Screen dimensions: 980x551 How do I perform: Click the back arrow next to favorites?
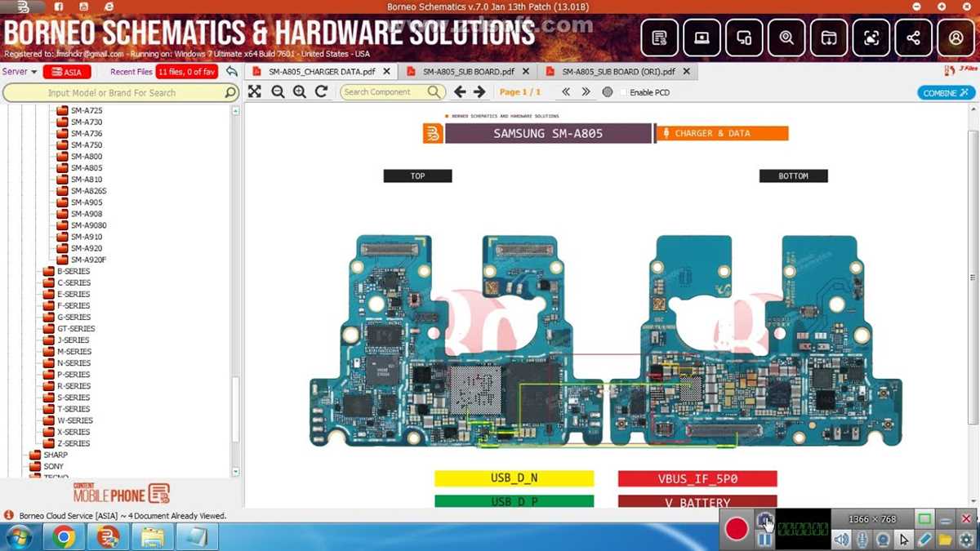232,72
